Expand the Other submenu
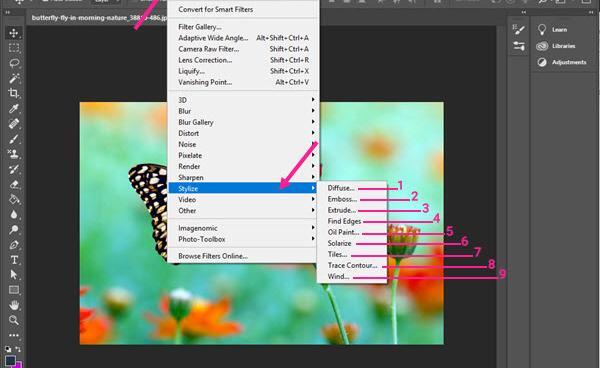The image size is (600, 368). (243, 210)
